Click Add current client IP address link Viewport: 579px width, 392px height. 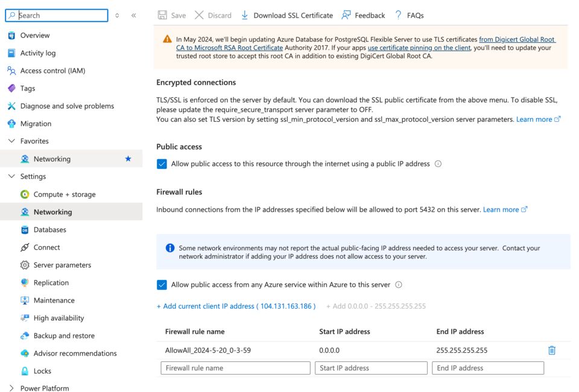tap(236, 306)
